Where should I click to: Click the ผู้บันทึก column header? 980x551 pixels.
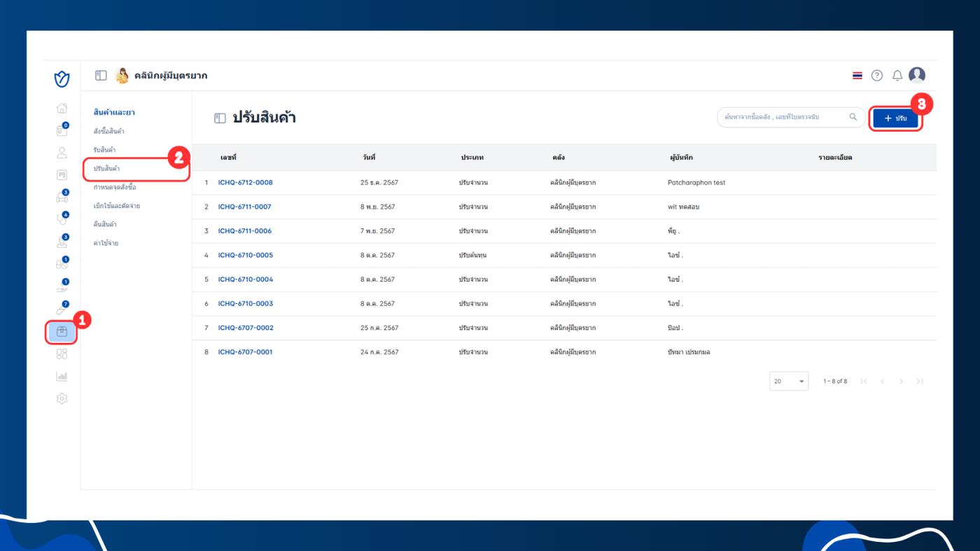coord(681,158)
